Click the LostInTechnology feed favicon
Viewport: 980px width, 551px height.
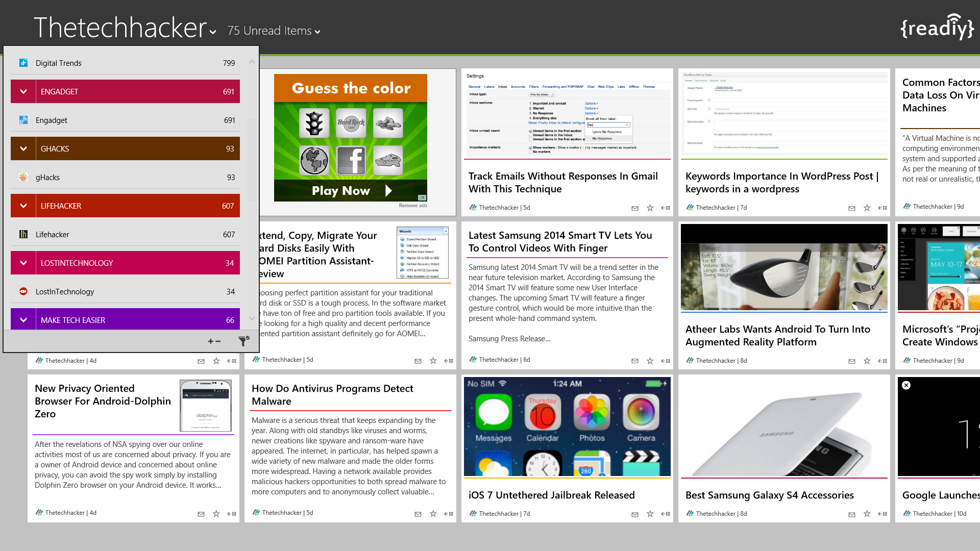(x=23, y=291)
